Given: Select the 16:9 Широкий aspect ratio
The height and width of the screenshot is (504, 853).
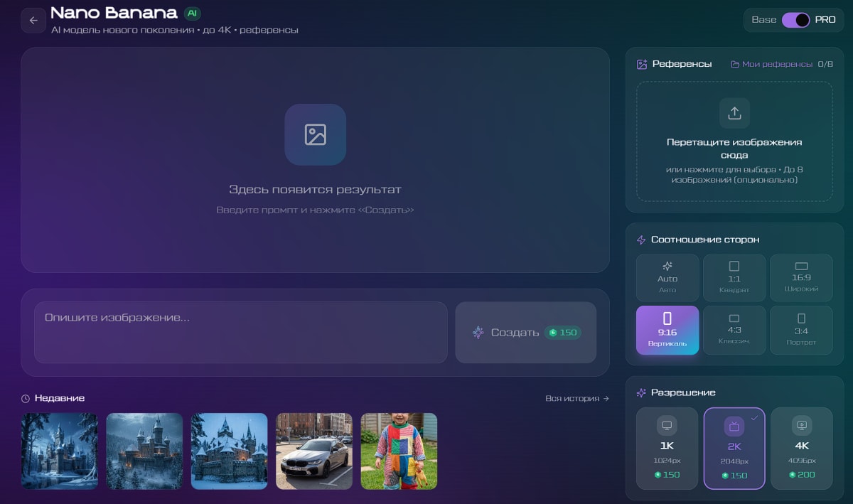Looking at the screenshot, I should (x=801, y=277).
